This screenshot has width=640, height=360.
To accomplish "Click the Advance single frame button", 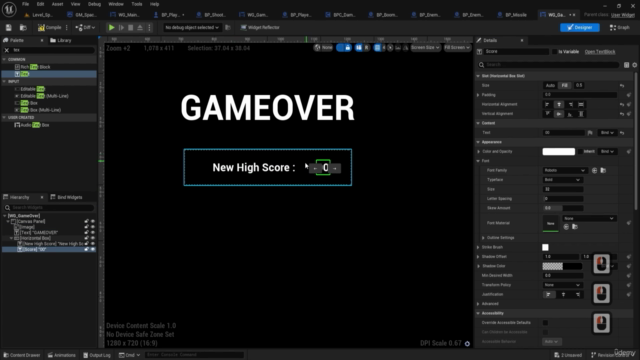I will pos(121,27).
